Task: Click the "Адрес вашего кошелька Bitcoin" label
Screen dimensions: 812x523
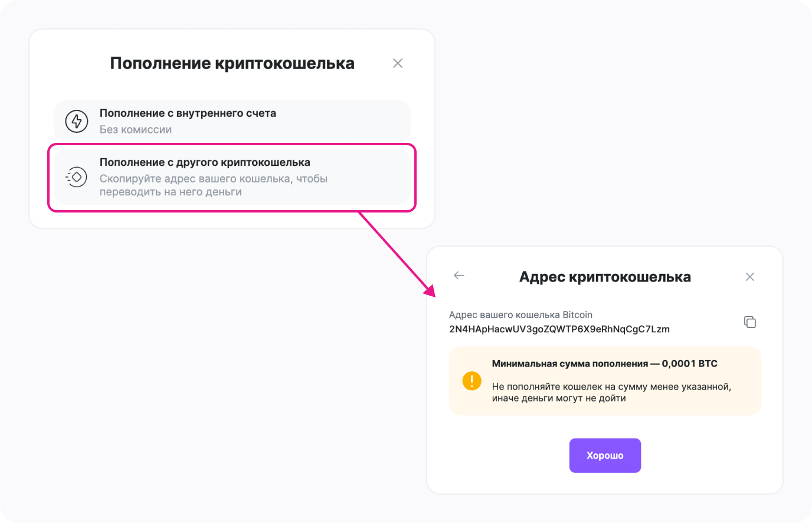Action: point(520,315)
